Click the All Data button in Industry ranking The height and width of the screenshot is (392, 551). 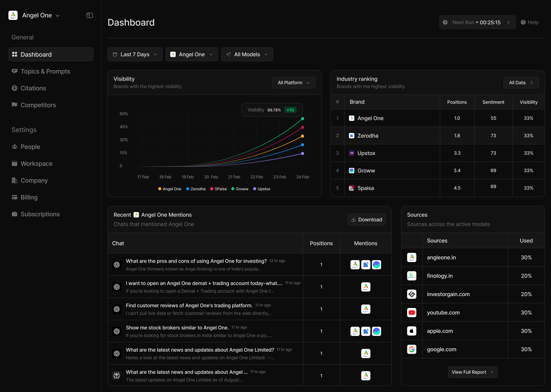pyautogui.click(x=521, y=83)
